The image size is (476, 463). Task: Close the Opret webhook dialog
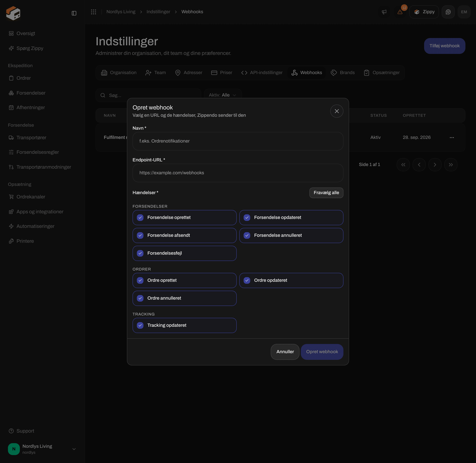tap(337, 111)
